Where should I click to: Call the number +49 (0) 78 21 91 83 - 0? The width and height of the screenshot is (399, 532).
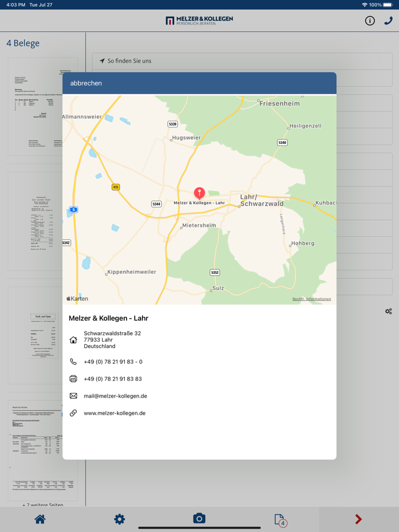113,362
